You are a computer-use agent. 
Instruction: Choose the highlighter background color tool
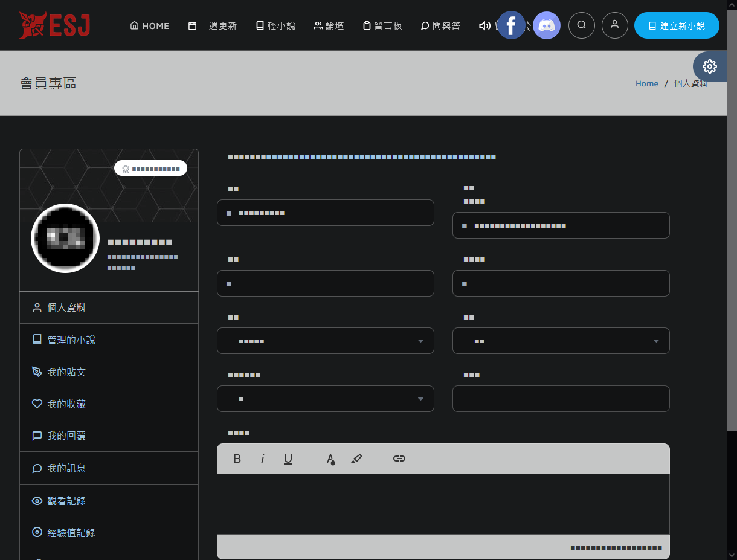click(356, 459)
